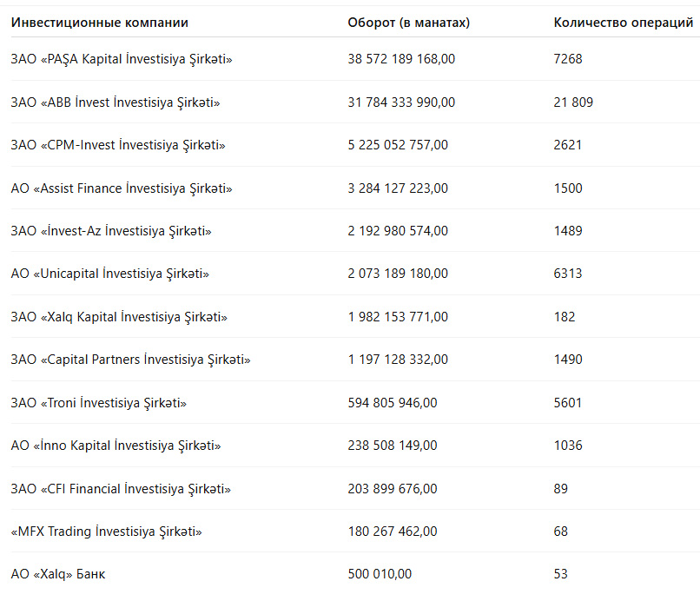
Task: Click the MFX Trading operations count 68
Action: coord(561,532)
